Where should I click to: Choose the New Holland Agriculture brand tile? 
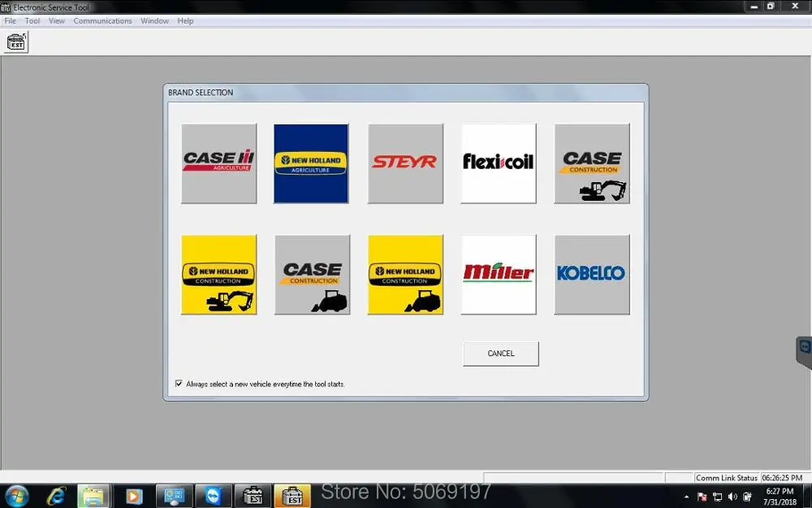click(x=311, y=163)
